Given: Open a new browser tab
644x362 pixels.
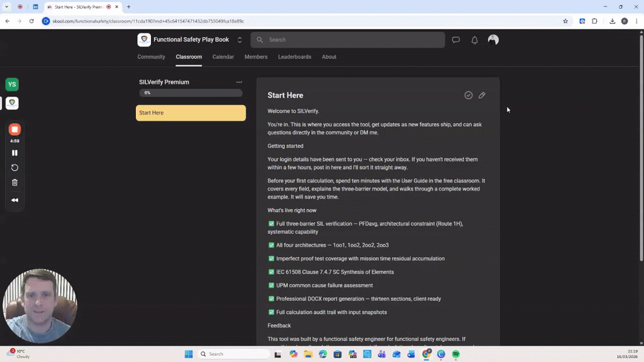Looking at the screenshot, I should (128, 6).
